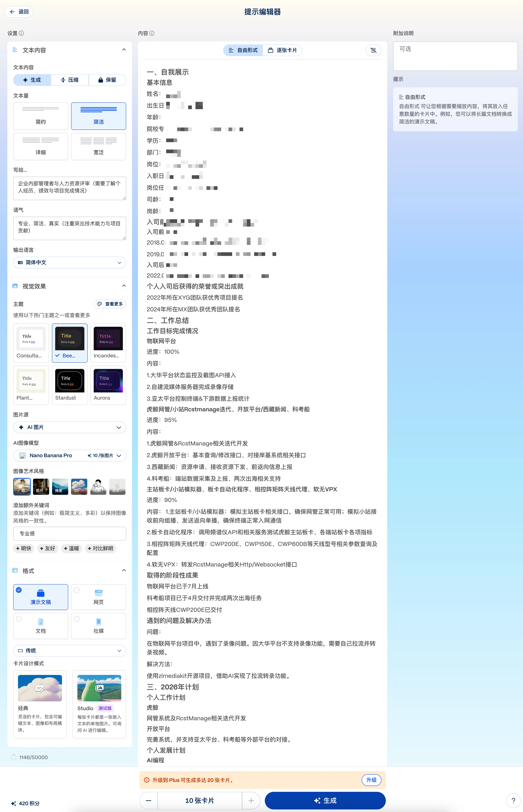Image resolution: width=523 pixels, height=812 pixels.
Task: Select the Plant... theme thumbnail
Action: (31, 385)
